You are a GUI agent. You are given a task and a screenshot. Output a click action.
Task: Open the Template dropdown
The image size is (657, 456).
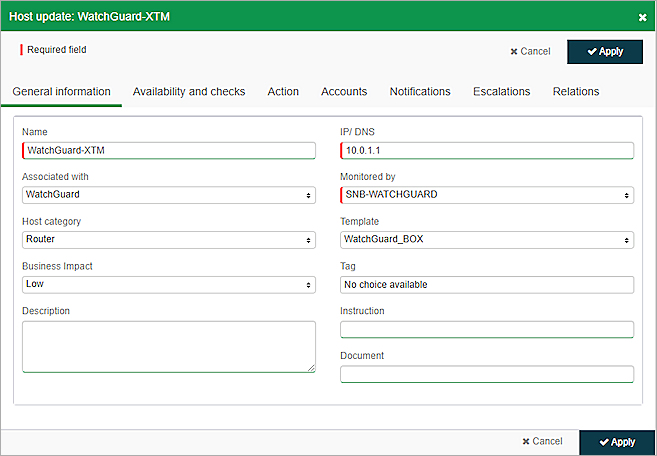coord(487,240)
